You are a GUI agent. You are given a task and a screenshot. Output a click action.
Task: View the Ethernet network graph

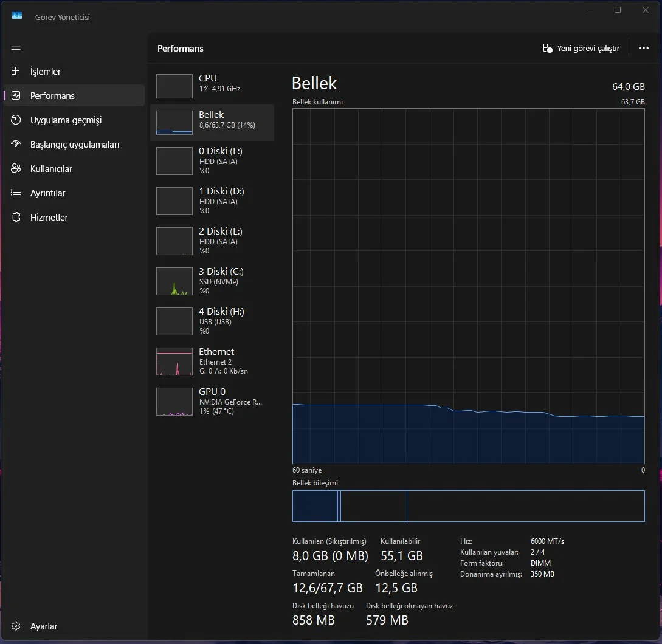(212, 361)
